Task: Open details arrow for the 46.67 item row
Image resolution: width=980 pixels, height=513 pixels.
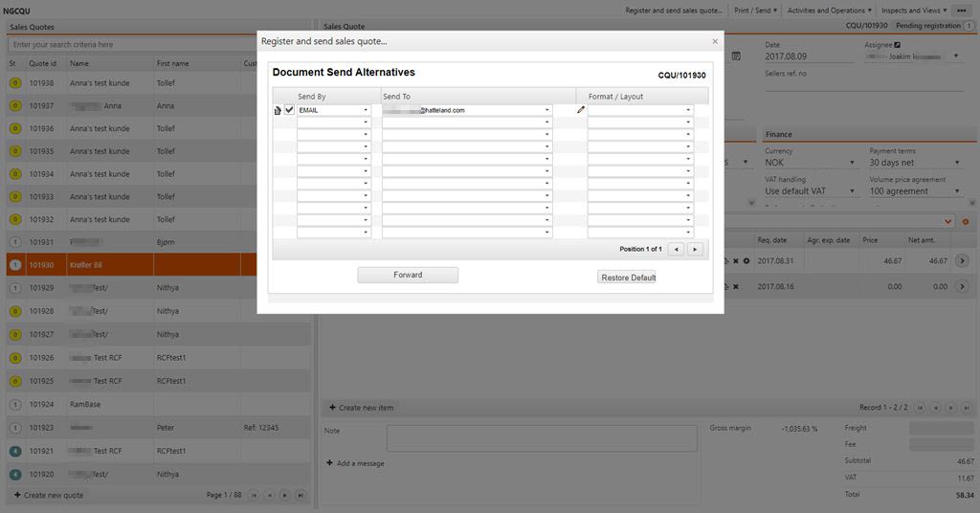Action: [x=962, y=260]
